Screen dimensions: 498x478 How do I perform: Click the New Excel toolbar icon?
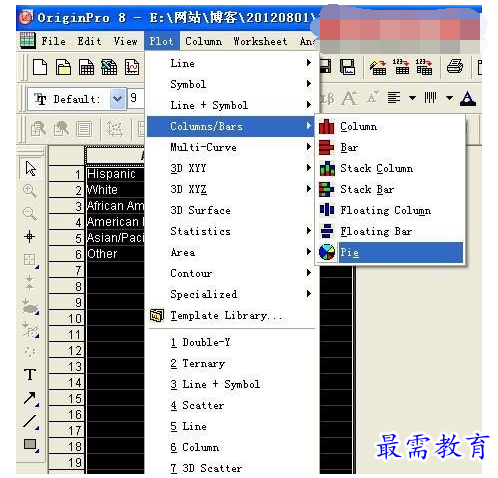(x=109, y=67)
